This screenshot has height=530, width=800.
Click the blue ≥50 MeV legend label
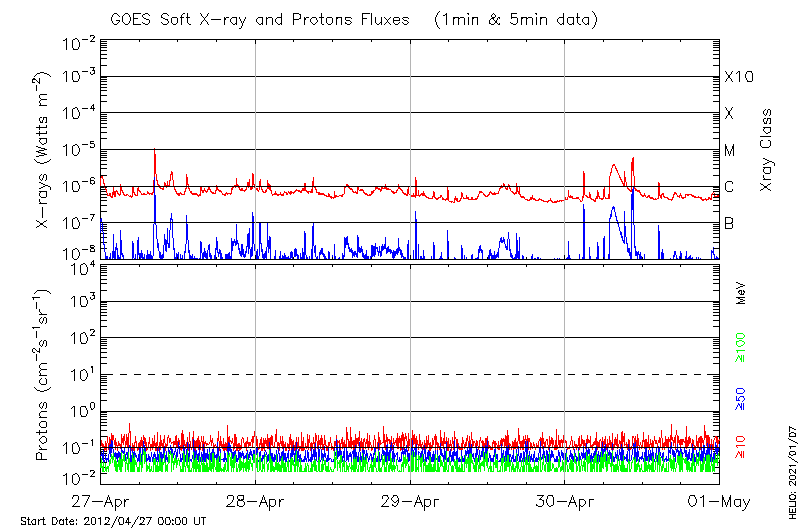[x=741, y=398]
